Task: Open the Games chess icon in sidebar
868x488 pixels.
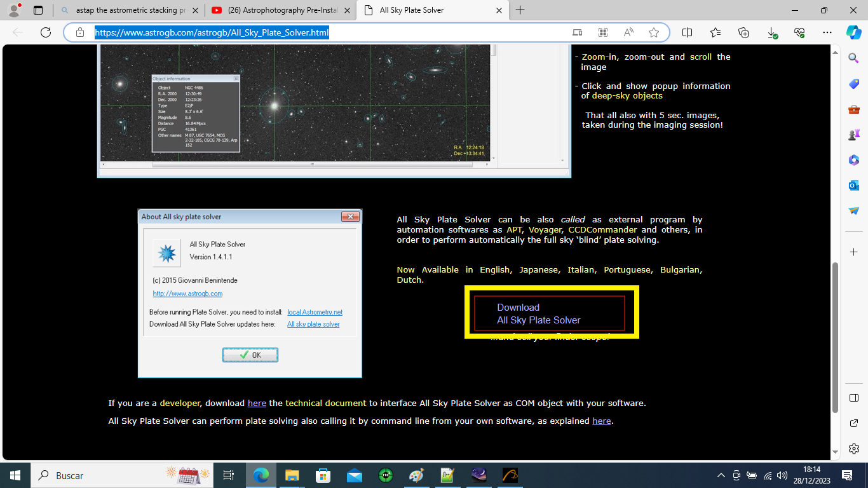Action: pos(853,135)
